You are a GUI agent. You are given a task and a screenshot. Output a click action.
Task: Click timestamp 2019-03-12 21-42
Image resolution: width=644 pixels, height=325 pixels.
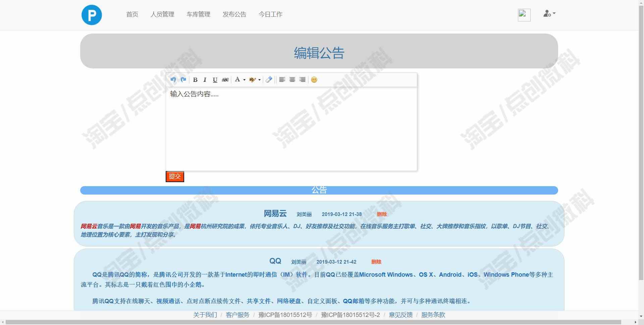[336, 262]
